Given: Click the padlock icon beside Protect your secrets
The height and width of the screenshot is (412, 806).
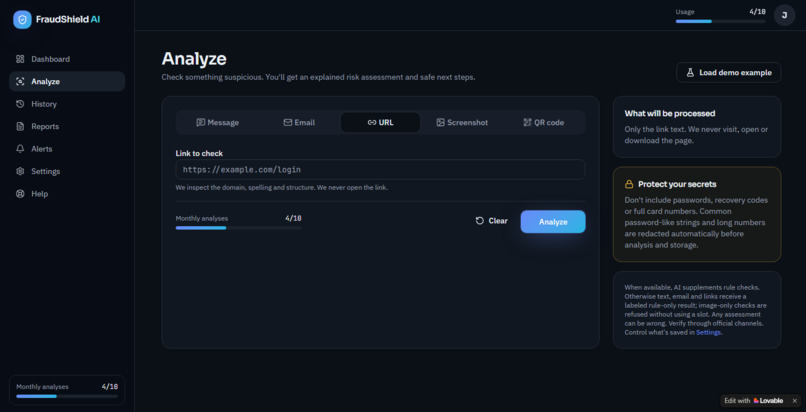Looking at the screenshot, I should coord(629,184).
